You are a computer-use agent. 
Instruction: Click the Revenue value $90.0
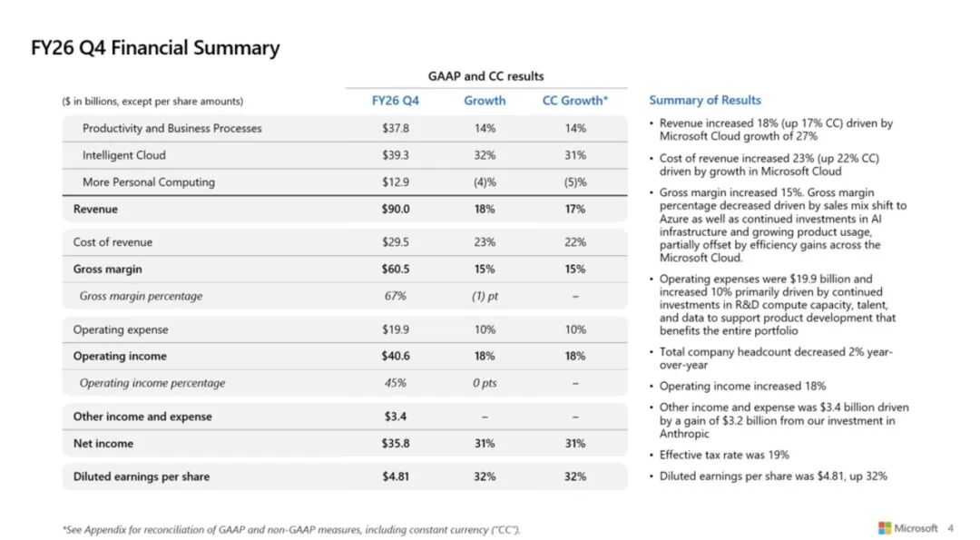396,209
